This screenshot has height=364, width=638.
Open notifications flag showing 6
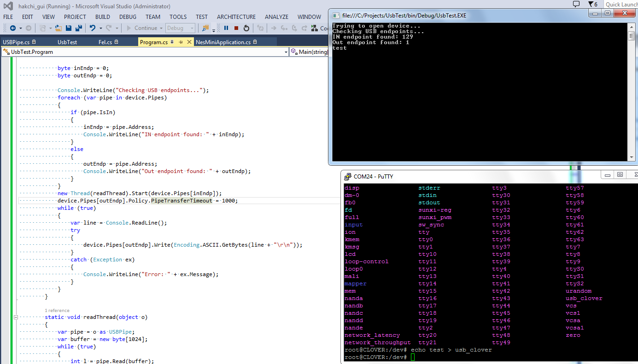tap(593, 4)
